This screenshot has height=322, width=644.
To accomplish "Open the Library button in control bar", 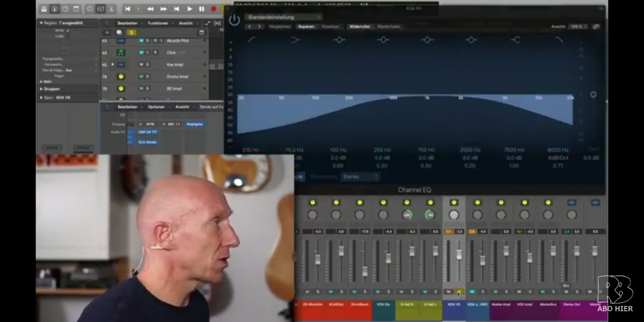I will click(44, 9).
